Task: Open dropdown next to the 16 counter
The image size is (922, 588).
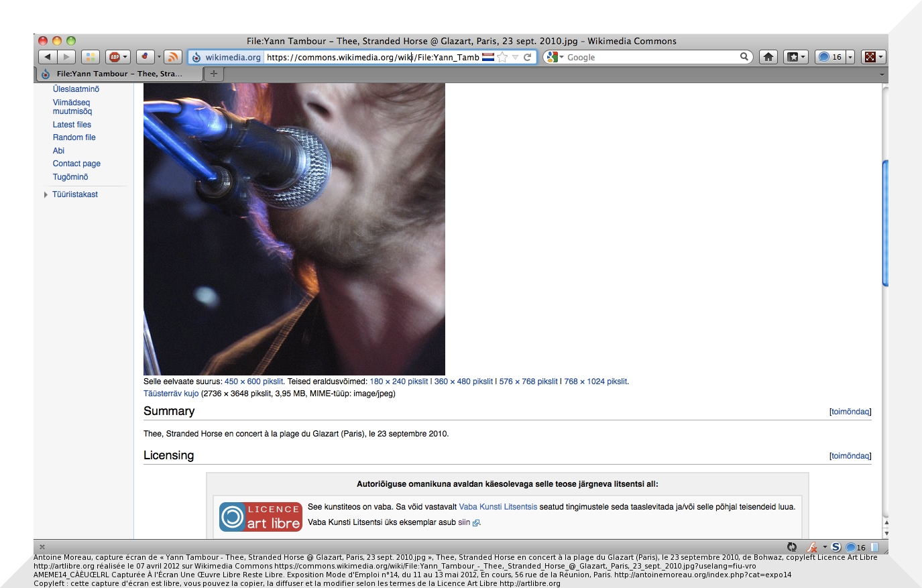Action: [x=850, y=57]
